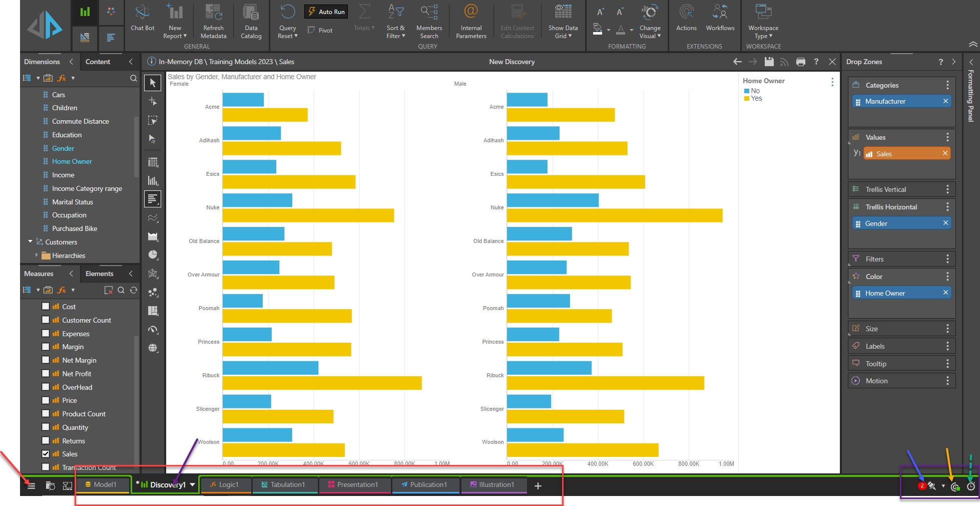Viewport: 980px width, 506px height.
Task: Search the Dimensions panel
Action: coord(133,78)
